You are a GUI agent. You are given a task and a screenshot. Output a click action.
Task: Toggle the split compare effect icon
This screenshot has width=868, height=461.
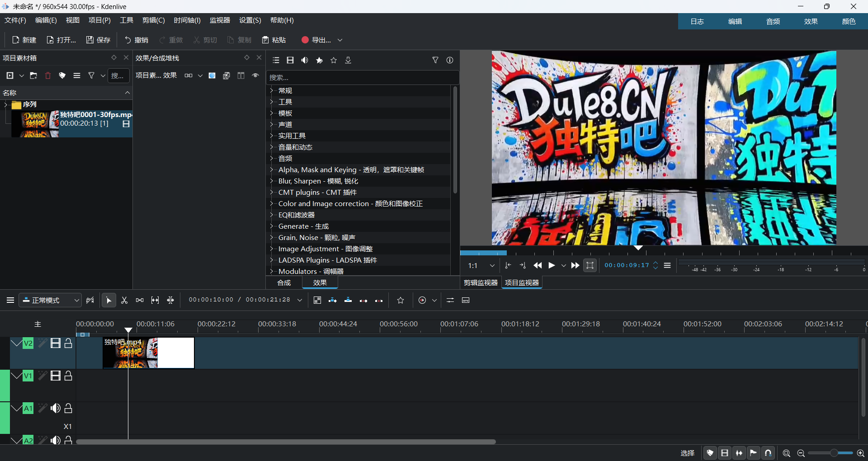tap(241, 75)
